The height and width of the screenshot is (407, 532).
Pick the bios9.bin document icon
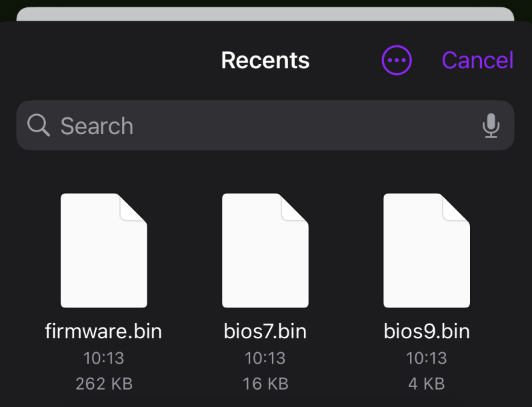[x=427, y=250]
